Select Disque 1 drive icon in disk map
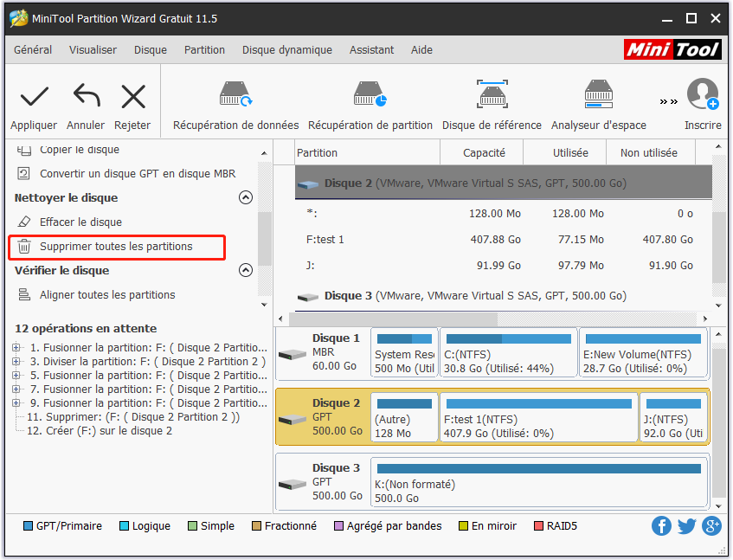Screen dimensions: 733x560 (x=293, y=355)
